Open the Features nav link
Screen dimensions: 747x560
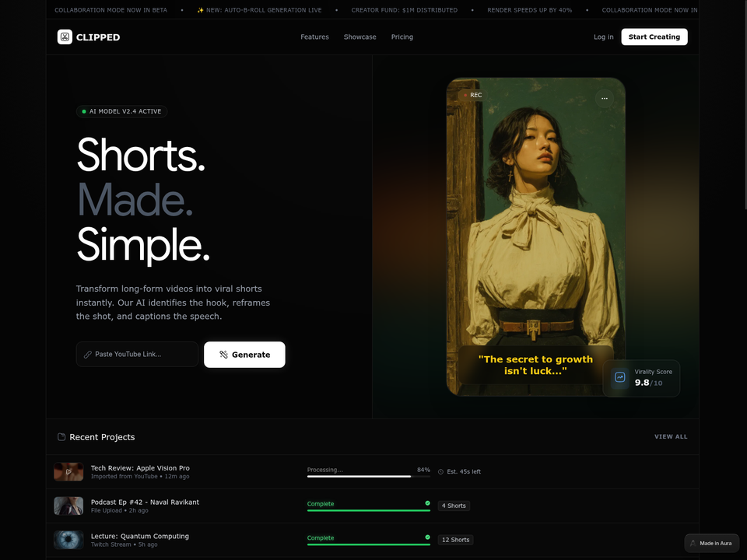(x=314, y=37)
